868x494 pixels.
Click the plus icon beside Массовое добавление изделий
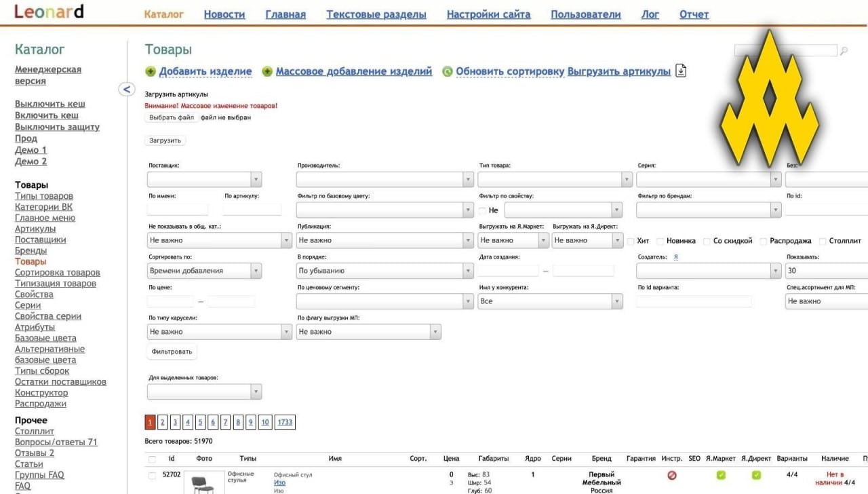coord(267,72)
